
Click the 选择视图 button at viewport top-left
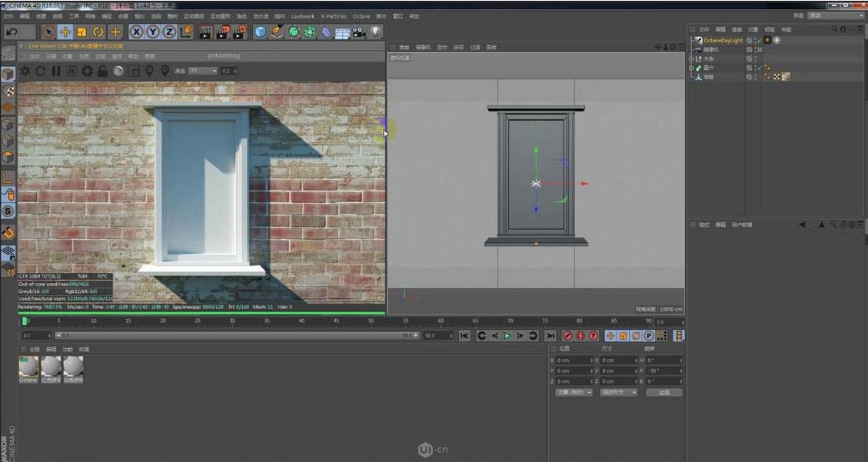pyautogui.click(x=399, y=56)
